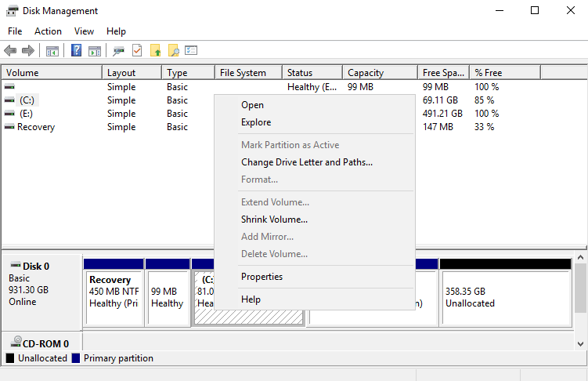588x381 pixels.
Task: Click the yellow folder with green arrow icon
Action: coord(156,50)
